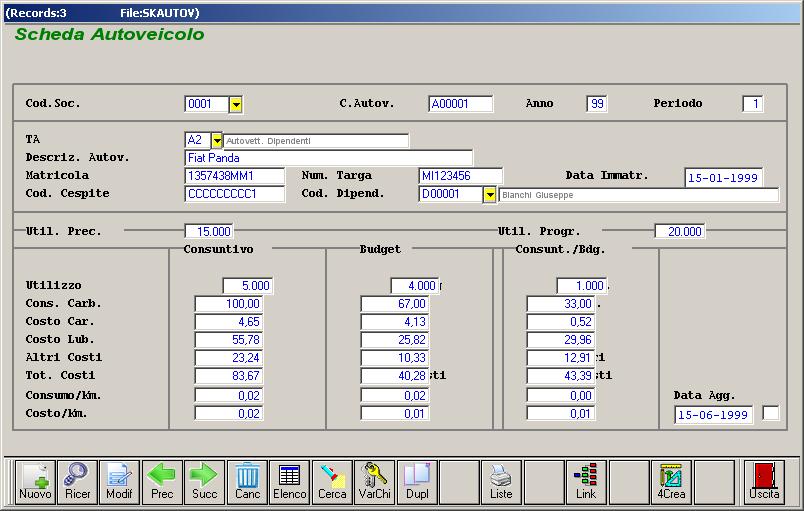Launch the 4Crea tool icon
Screen dimensions: 804x511
(x=671, y=482)
